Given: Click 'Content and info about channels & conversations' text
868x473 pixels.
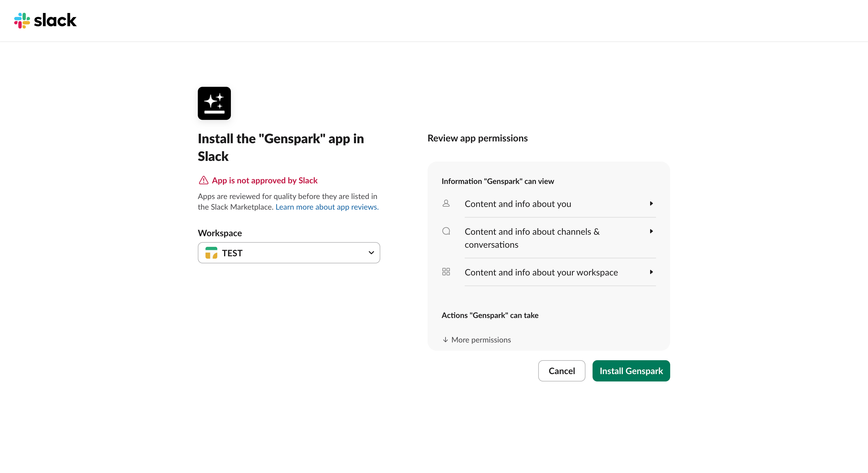Looking at the screenshot, I should (x=532, y=238).
